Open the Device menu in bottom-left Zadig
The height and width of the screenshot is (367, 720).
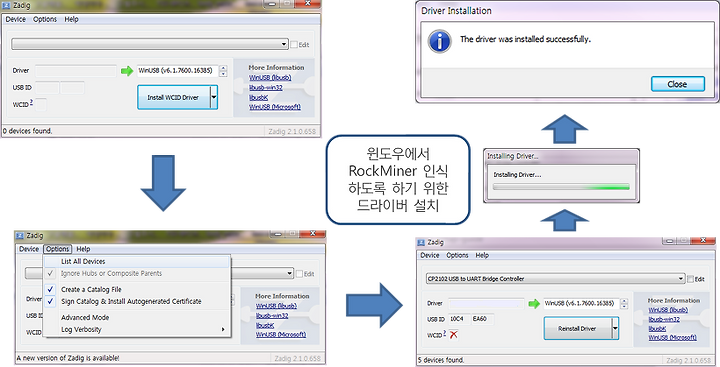pyautogui.click(x=29, y=249)
